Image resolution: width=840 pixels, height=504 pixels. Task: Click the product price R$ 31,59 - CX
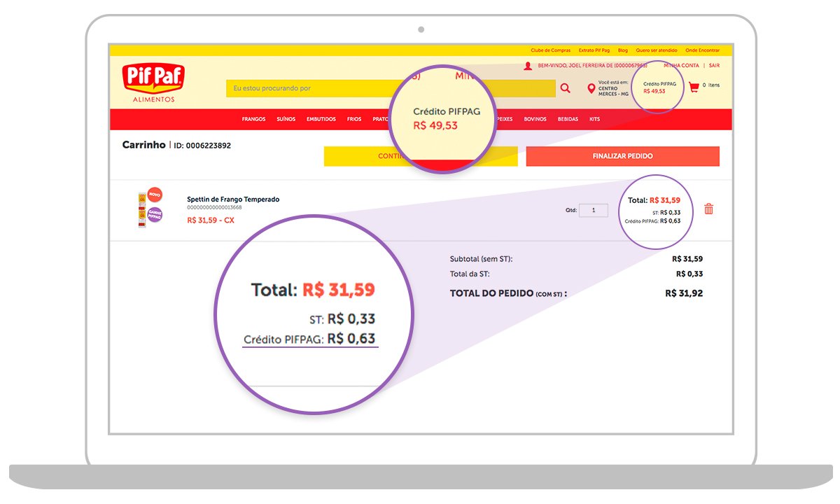point(211,220)
